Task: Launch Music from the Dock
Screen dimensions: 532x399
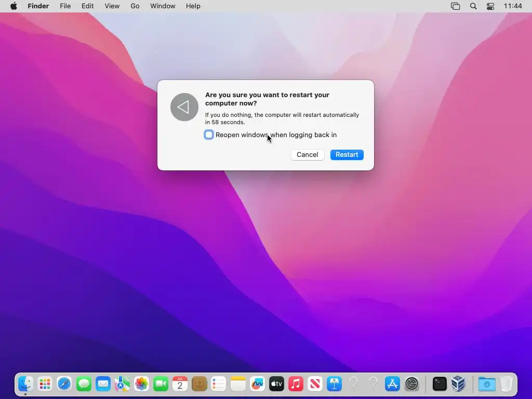Action: (x=296, y=384)
